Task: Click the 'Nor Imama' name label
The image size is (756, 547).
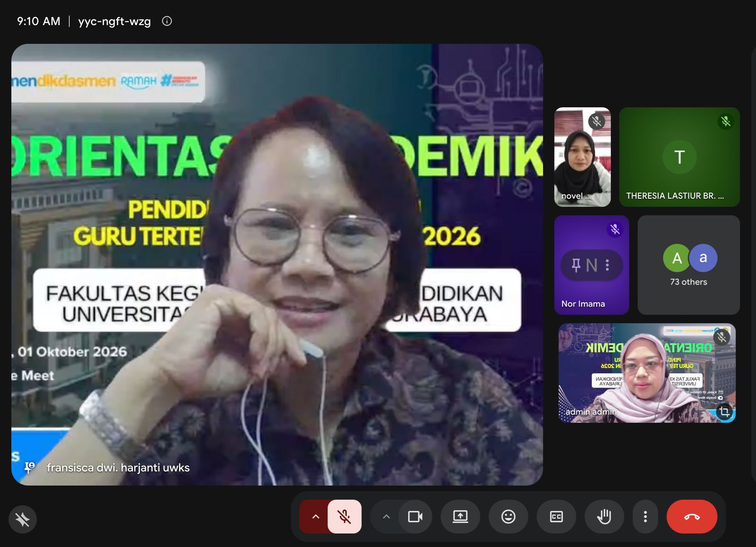Action: tap(583, 304)
